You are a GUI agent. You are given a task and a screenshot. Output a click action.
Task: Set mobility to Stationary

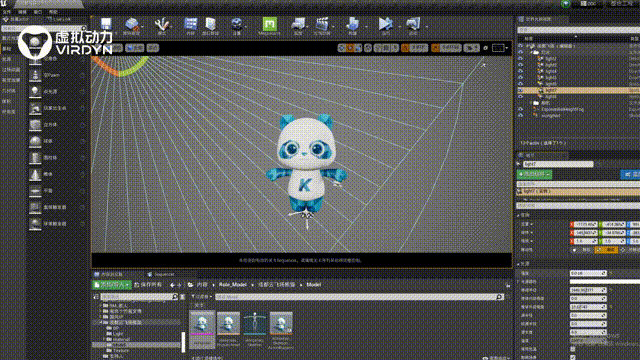pos(607,250)
